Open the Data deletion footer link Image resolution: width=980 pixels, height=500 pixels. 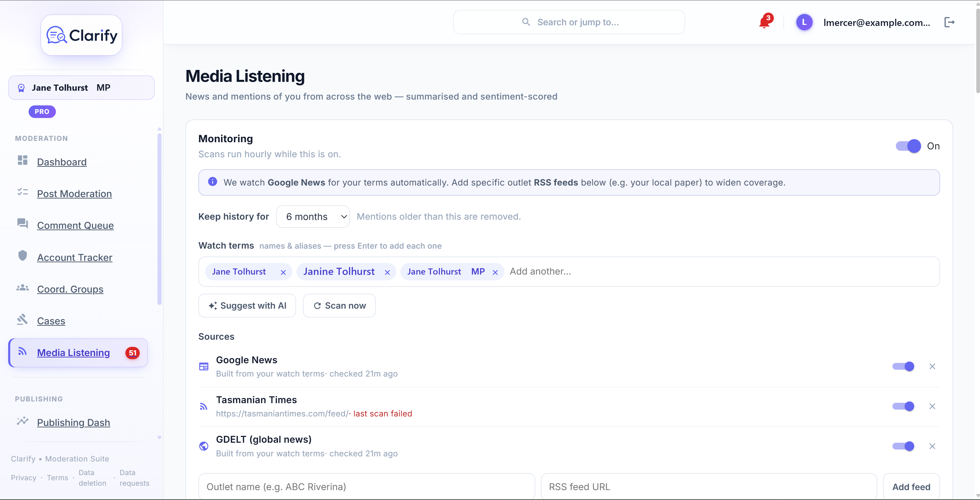click(92, 477)
